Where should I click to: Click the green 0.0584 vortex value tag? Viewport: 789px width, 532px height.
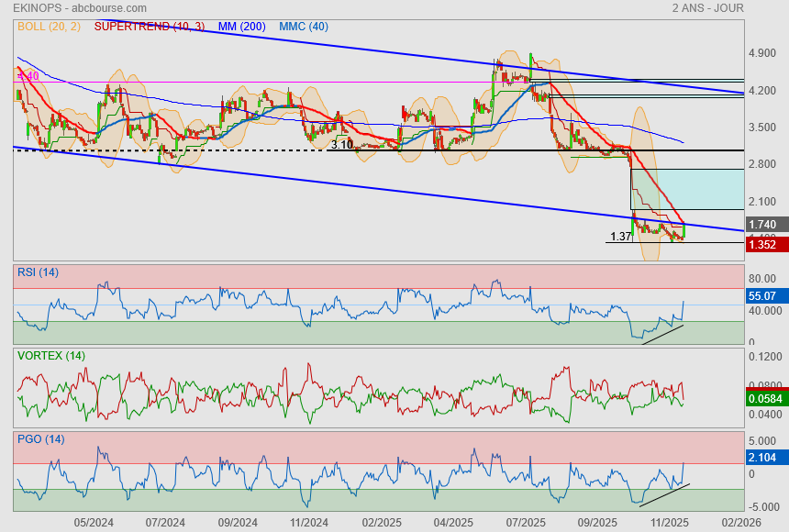coord(765,399)
